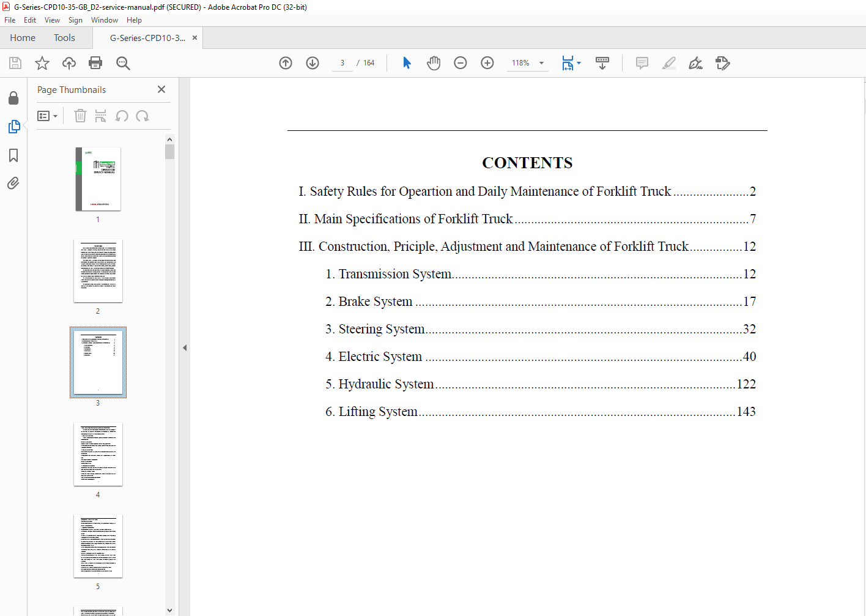The height and width of the screenshot is (616, 866).
Task: Go to next page arrow
Action: (x=313, y=63)
